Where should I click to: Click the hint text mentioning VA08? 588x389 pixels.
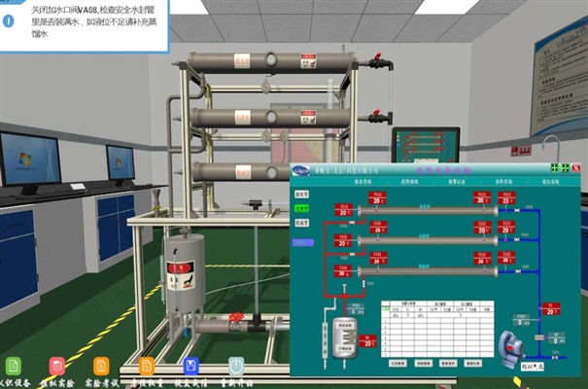[x=93, y=21]
